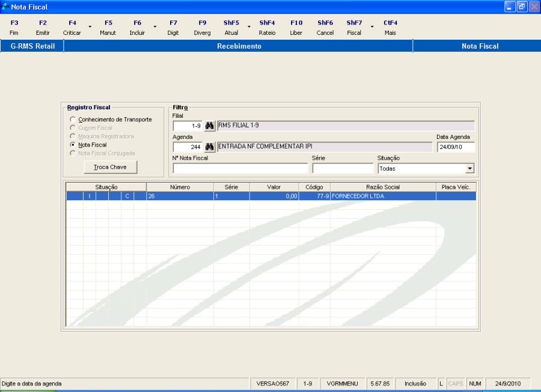Click the Valor column header

[x=274, y=187]
